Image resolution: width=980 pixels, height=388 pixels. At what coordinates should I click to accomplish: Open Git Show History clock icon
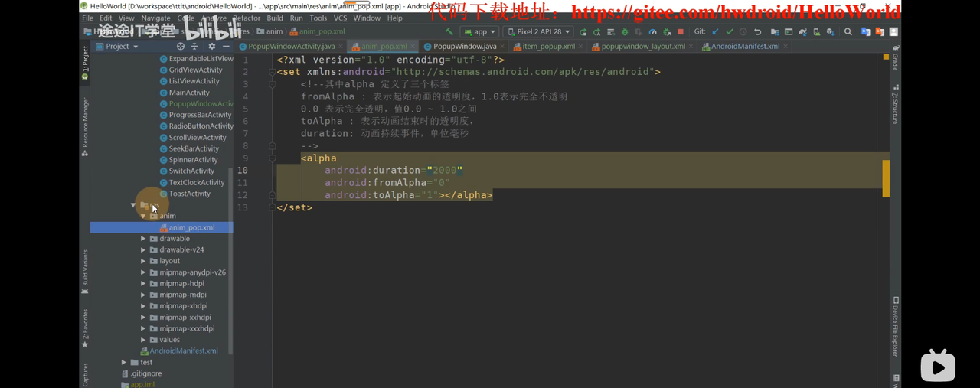(743, 31)
